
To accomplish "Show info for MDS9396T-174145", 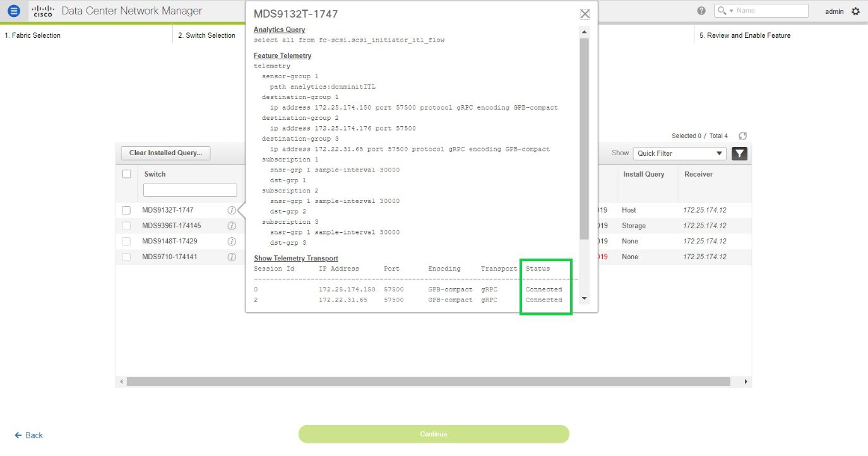I will [x=232, y=226].
